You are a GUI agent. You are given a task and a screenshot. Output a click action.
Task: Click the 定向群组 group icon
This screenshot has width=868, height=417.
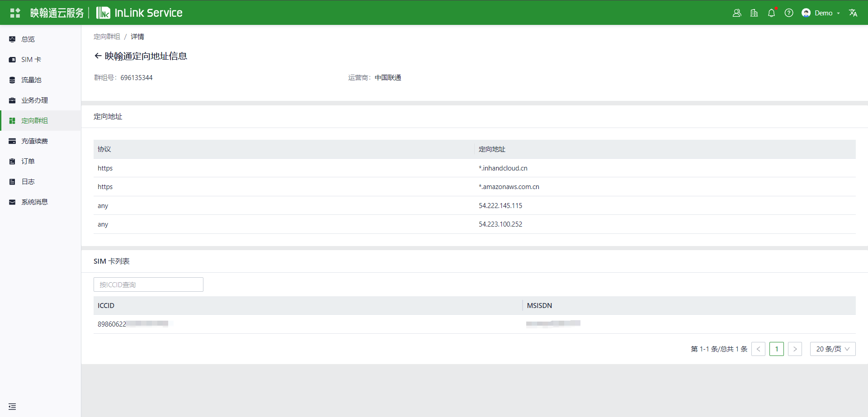point(12,121)
